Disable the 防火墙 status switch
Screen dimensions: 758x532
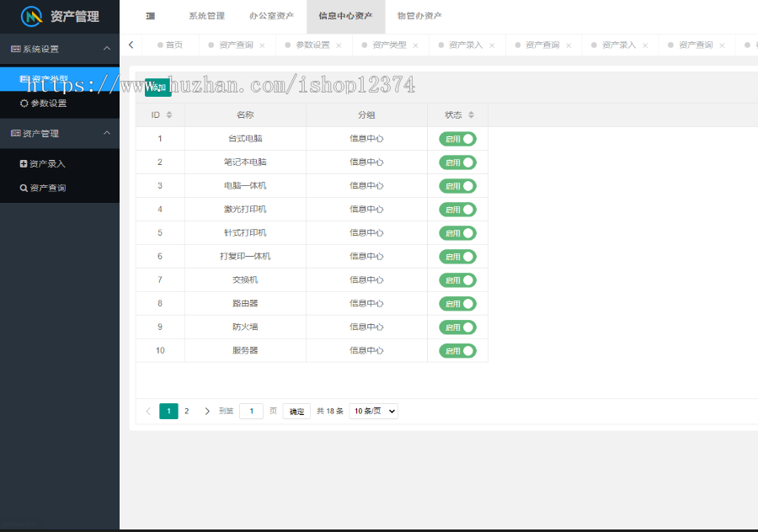tap(457, 327)
